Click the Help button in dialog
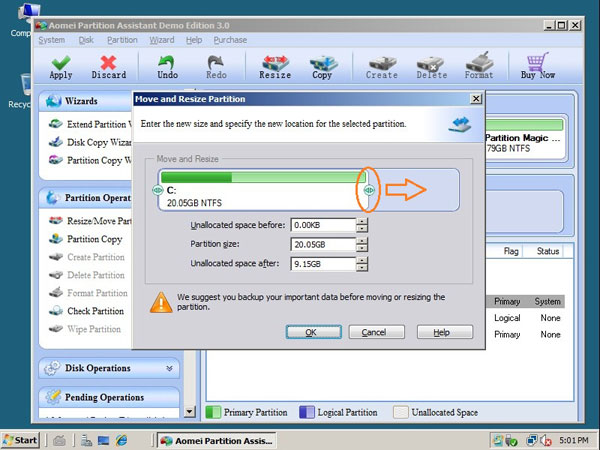Image resolution: width=600 pixels, height=450 pixels. [x=445, y=332]
